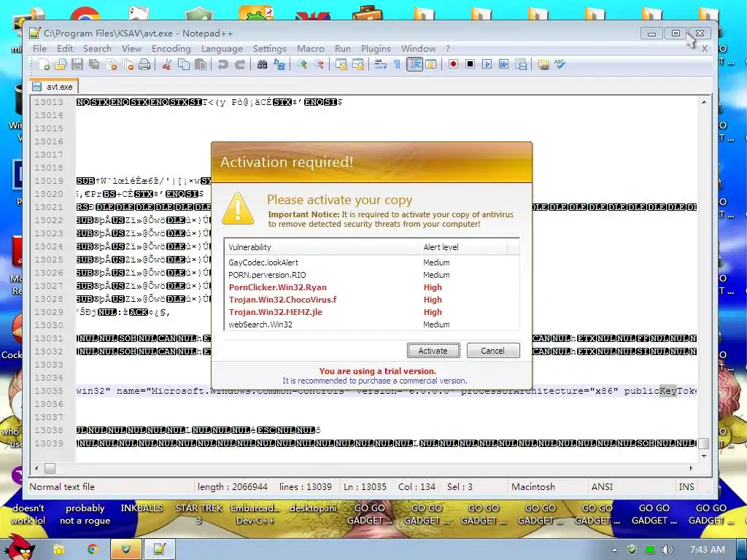Screen dimensions: 747x560
Task: Open Find with the binoculars icon
Action: 262,64
